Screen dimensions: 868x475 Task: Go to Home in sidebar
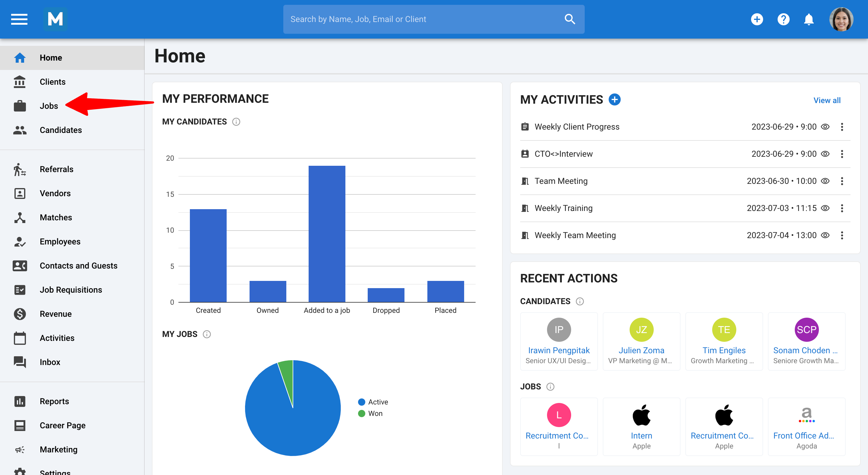point(72,58)
